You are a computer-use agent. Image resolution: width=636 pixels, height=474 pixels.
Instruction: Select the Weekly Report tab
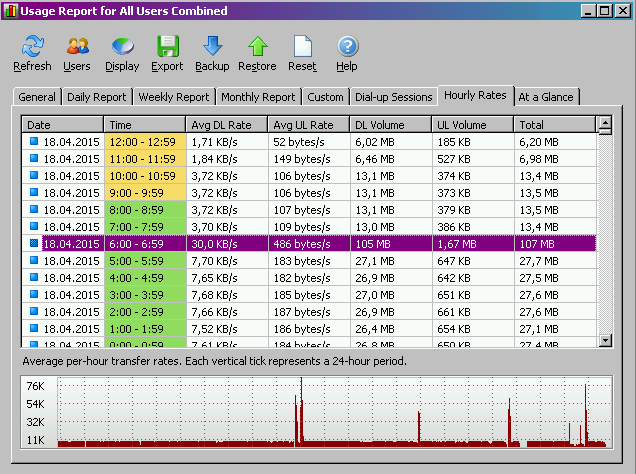point(174,97)
